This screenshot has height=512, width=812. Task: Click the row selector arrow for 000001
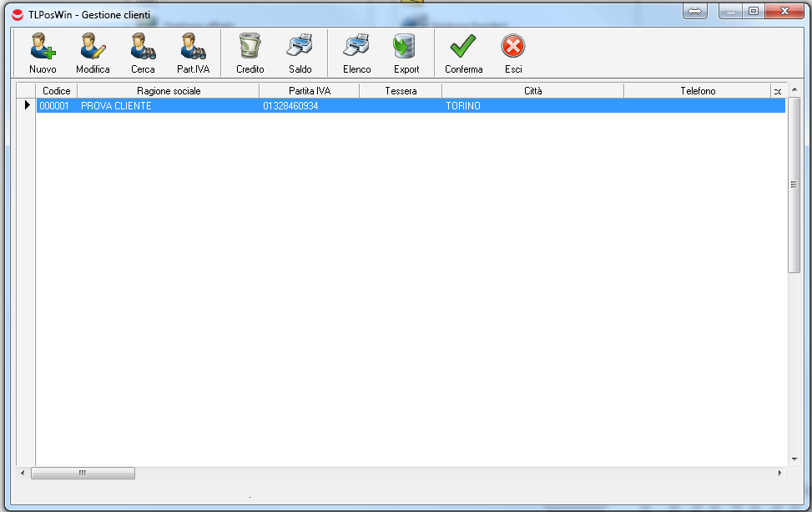coord(27,106)
